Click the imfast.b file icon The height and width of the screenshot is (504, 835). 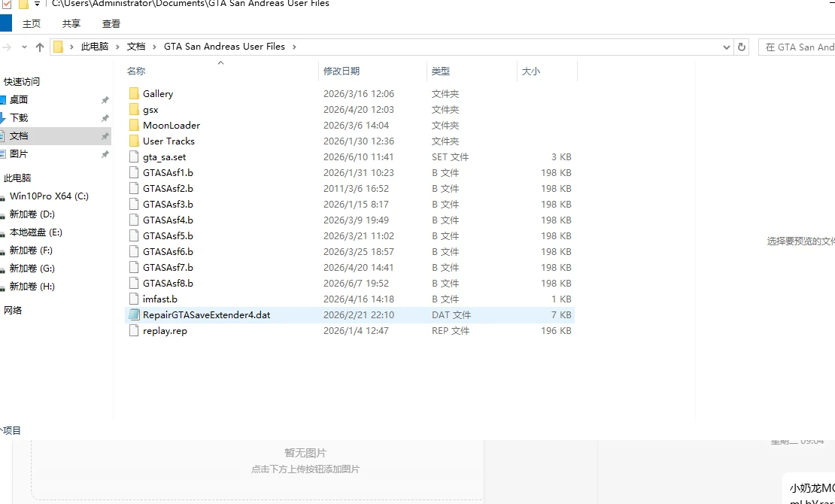click(x=134, y=299)
